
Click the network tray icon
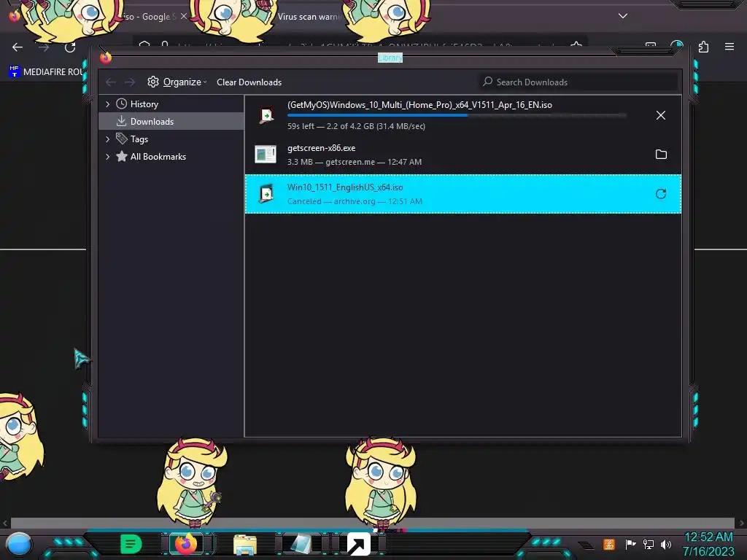(x=649, y=544)
